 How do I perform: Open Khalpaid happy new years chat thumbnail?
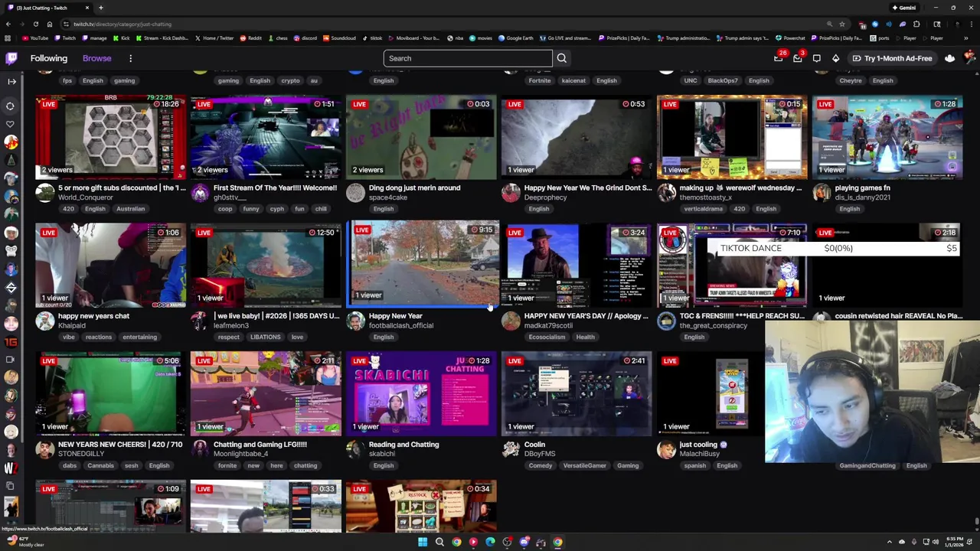(110, 266)
